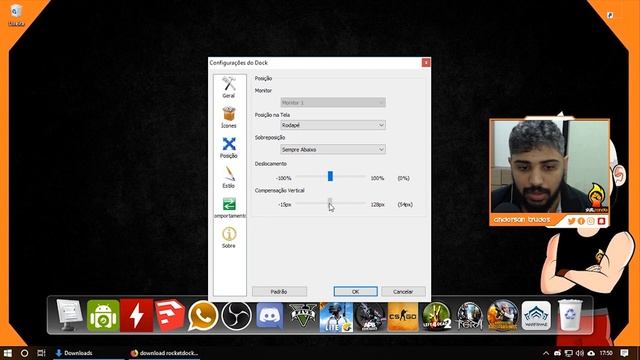The image size is (640, 360).
Task: Click the Cancelar button
Action: coord(403,291)
